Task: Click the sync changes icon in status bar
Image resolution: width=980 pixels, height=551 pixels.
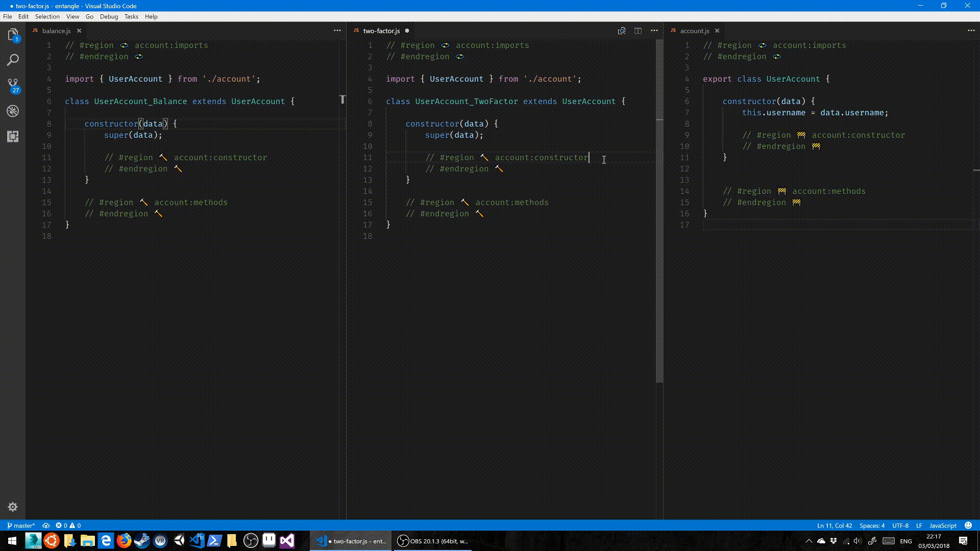Action: (46, 525)
